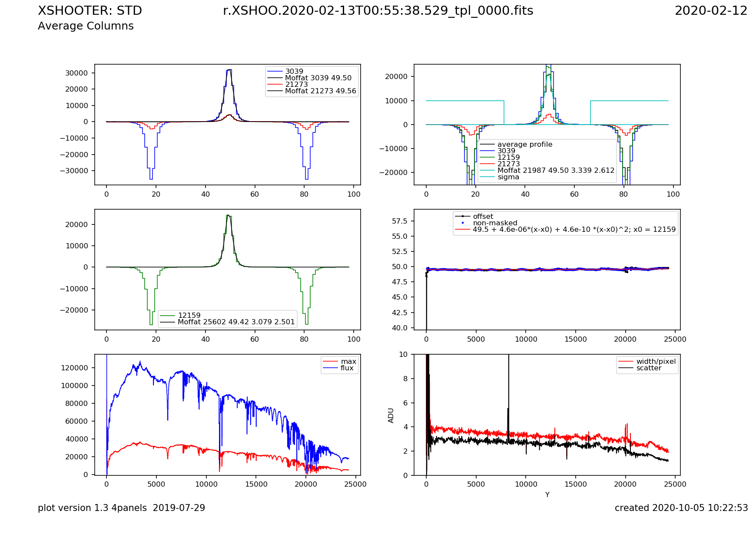Click the "created 2020-10-05 10:22:53" timestamp

click(x=681, y=508)
